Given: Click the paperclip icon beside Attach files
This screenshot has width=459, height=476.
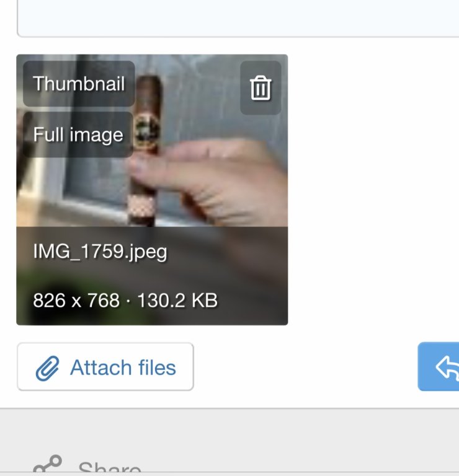Looking at the screenshot, I should pyautogui.click(x=47, y=368).
